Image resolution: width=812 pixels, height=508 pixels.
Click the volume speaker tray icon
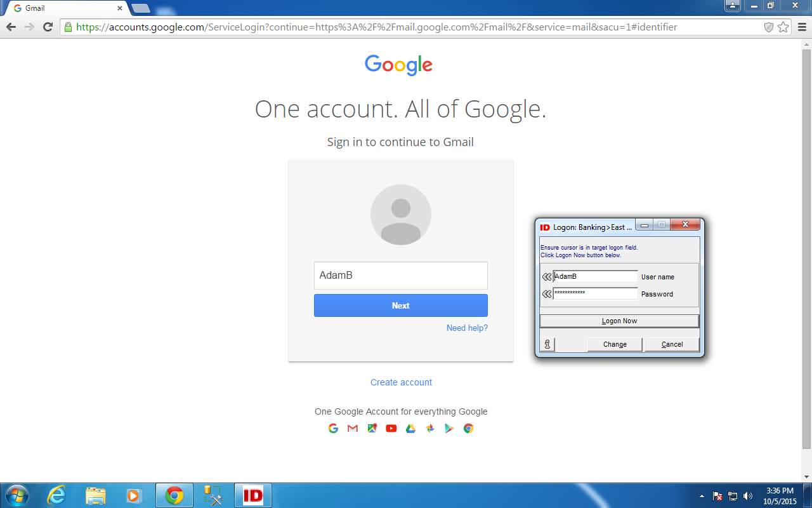[x=748, y=496]
